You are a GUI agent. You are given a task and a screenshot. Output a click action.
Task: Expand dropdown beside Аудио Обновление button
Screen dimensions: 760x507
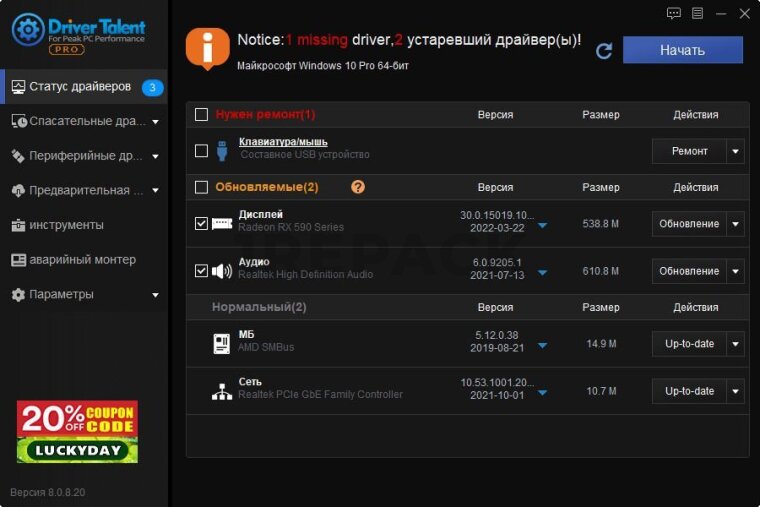pyautogui.click(x=736, y=271)
